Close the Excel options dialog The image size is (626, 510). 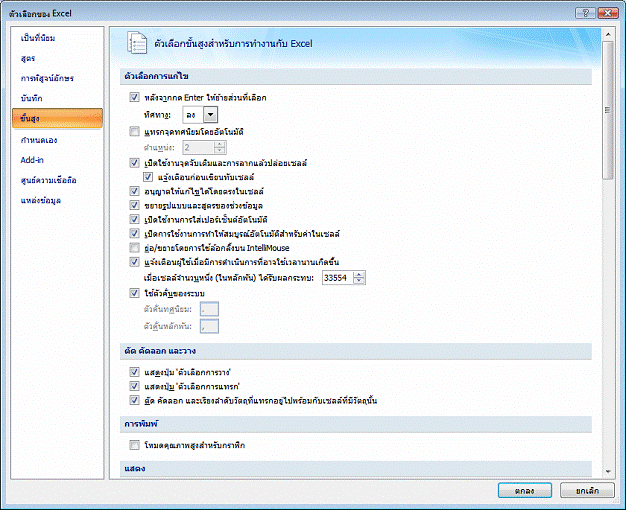[x=608, y=13]
